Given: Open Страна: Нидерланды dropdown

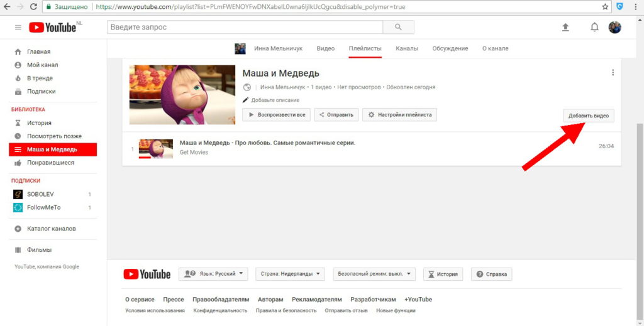Looking at the screenshot, I should coord(290,274).
